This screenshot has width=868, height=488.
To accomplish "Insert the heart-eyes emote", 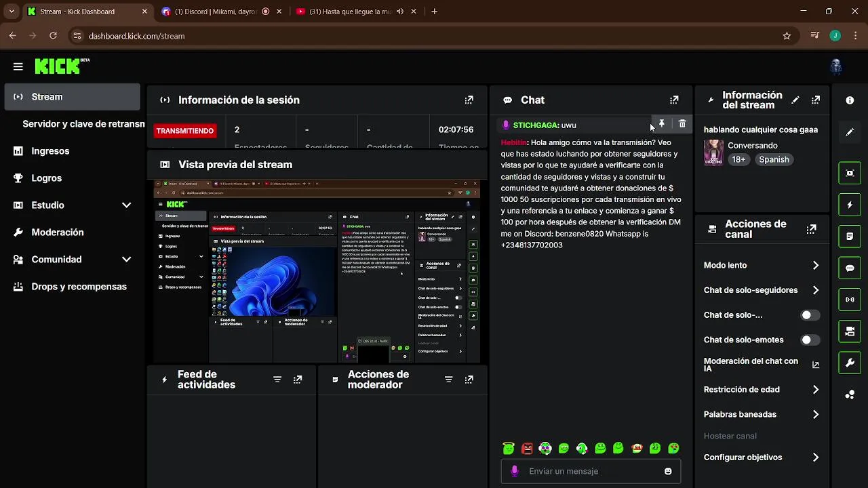I will point(545,448).
